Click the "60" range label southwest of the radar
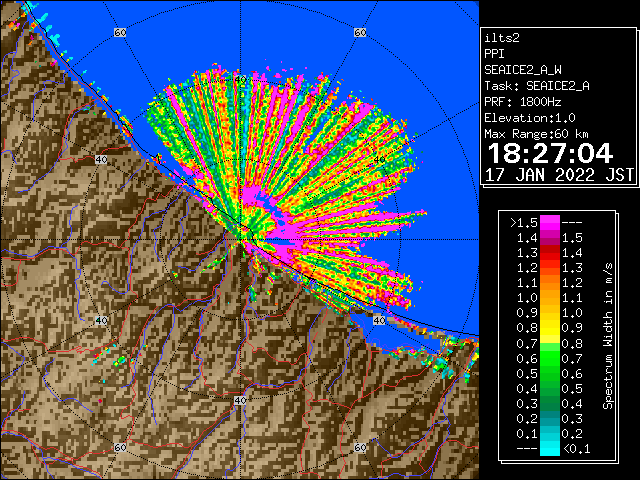The width and height of the screenshot is (640, 480). (x=120, y=447)
